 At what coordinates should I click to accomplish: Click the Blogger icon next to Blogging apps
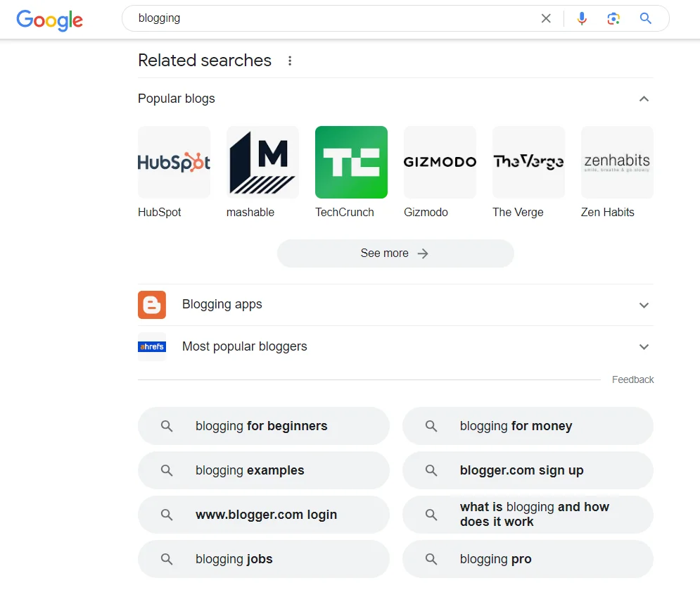(152, 305)
